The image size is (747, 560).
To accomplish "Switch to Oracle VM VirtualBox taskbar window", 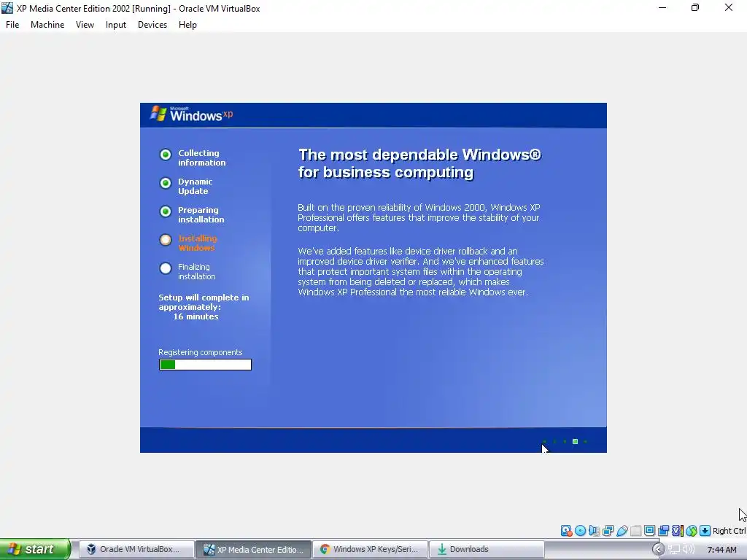I will tap(136, 550).
